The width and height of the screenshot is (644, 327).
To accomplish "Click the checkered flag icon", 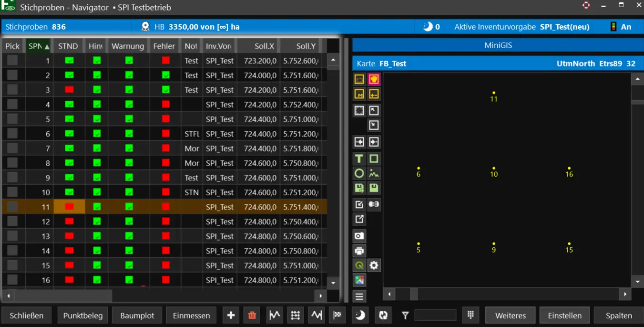I will pos(337,315).
